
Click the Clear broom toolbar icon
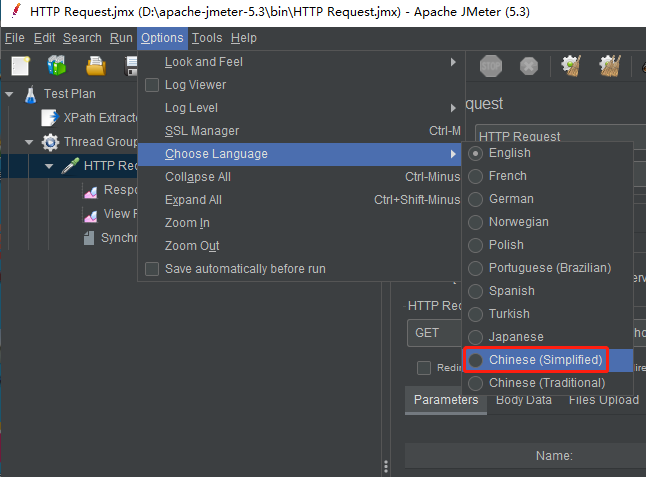coord(571,66)
